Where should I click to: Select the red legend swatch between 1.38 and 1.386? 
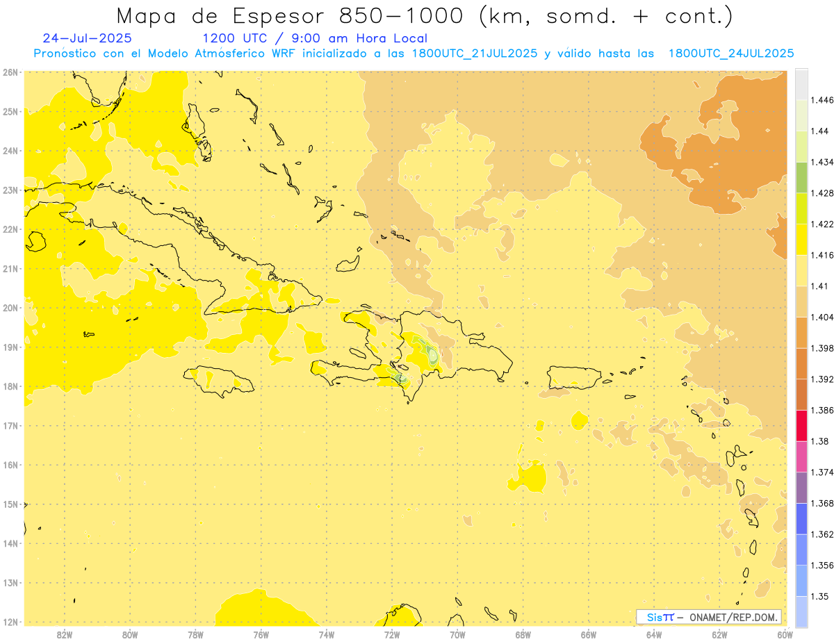coord(801,425)
